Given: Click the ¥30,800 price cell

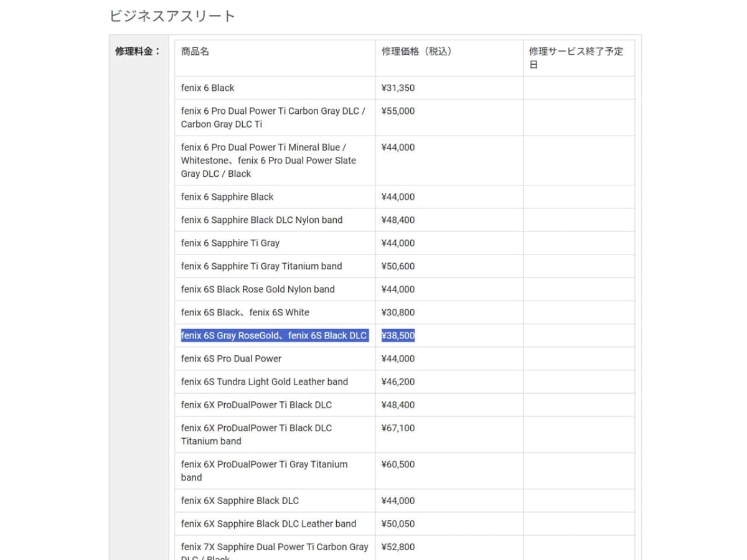Looking at the screenshot, I should 398,312.
